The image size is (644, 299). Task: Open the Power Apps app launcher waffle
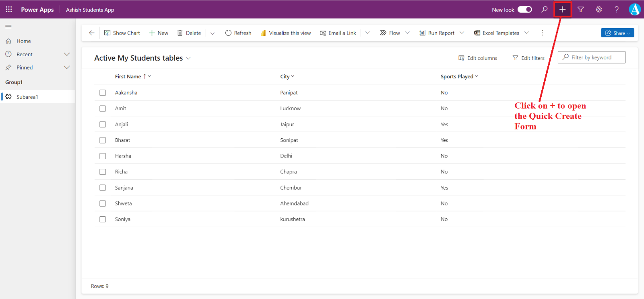[x=9, y=9]
